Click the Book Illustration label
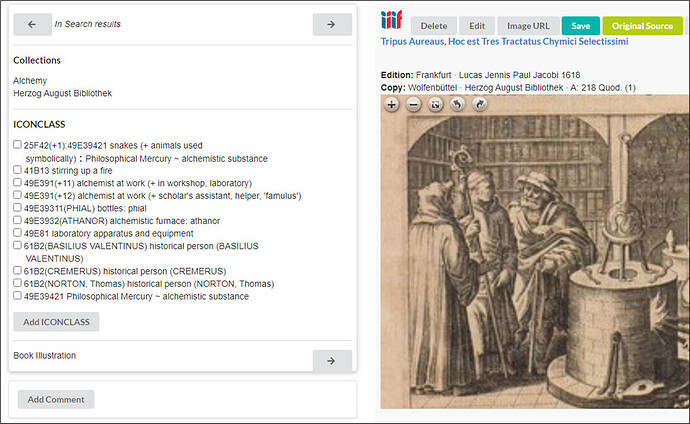The height and width of the screenshot is (424, 690). 44,355
